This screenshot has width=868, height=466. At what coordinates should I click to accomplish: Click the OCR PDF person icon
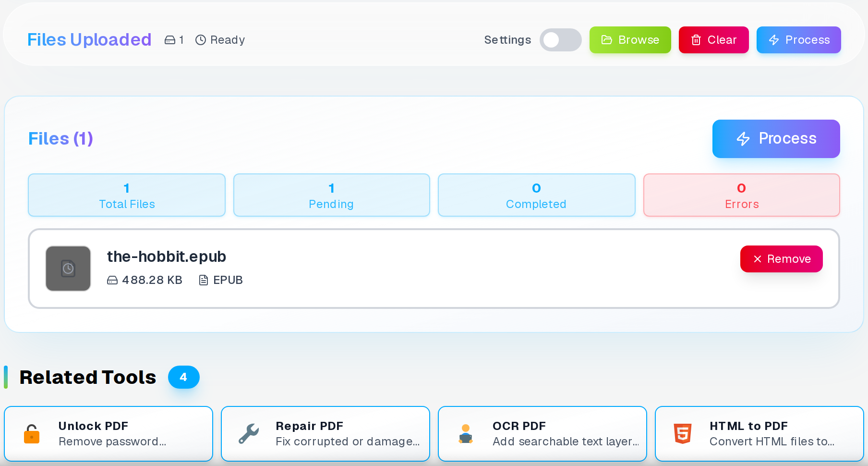(x=466, y=434)
